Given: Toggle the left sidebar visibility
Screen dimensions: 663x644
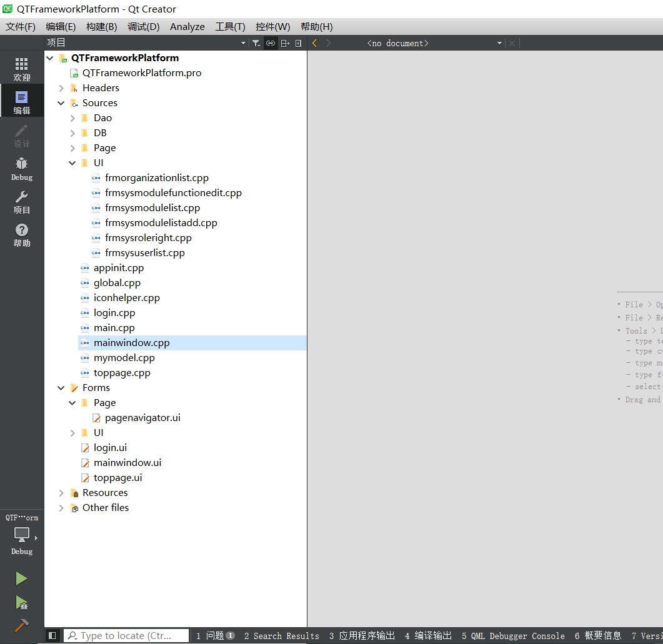Looking at the screenshot, I should 52,635.
